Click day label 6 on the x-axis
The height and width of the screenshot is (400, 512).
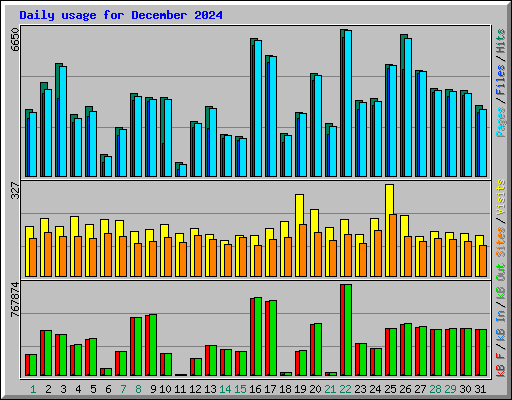(108, 389)
